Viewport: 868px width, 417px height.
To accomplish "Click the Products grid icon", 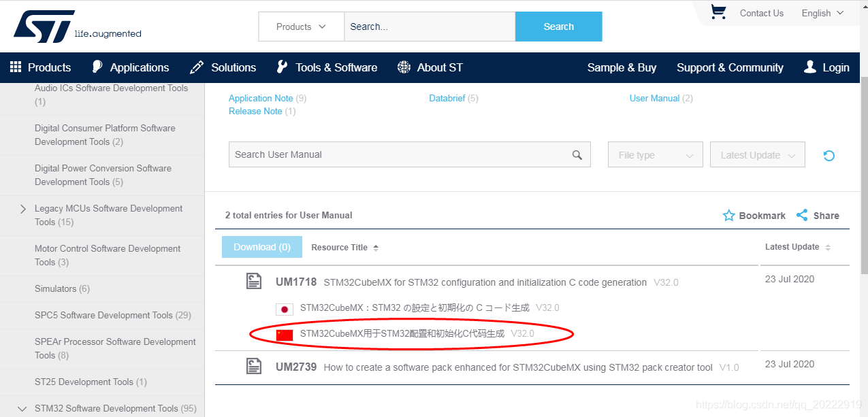I will point(16,67).
